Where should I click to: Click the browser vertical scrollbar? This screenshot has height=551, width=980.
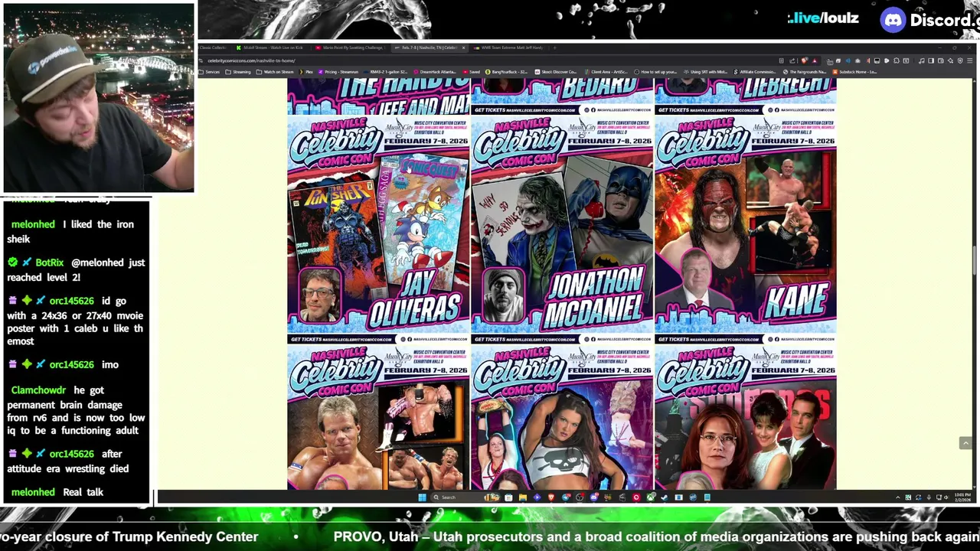coord(974,260)
